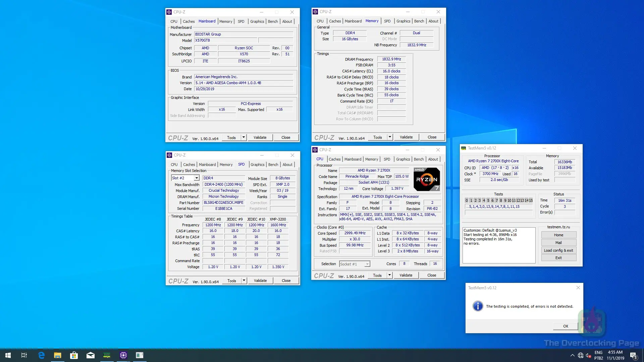Open the Mail app in taskbar
This screenshot has width=644, height=362.
tap(90, 355)
